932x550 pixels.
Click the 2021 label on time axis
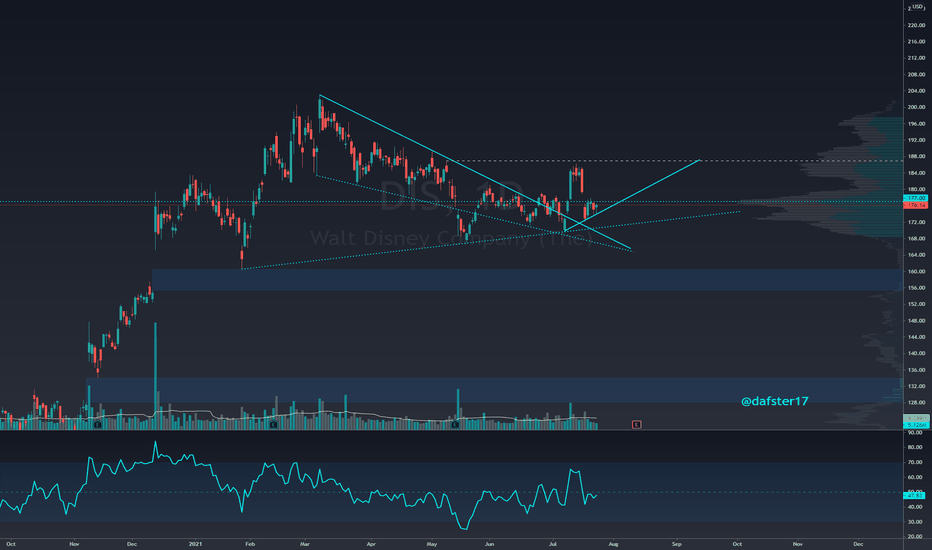[196, 544]
